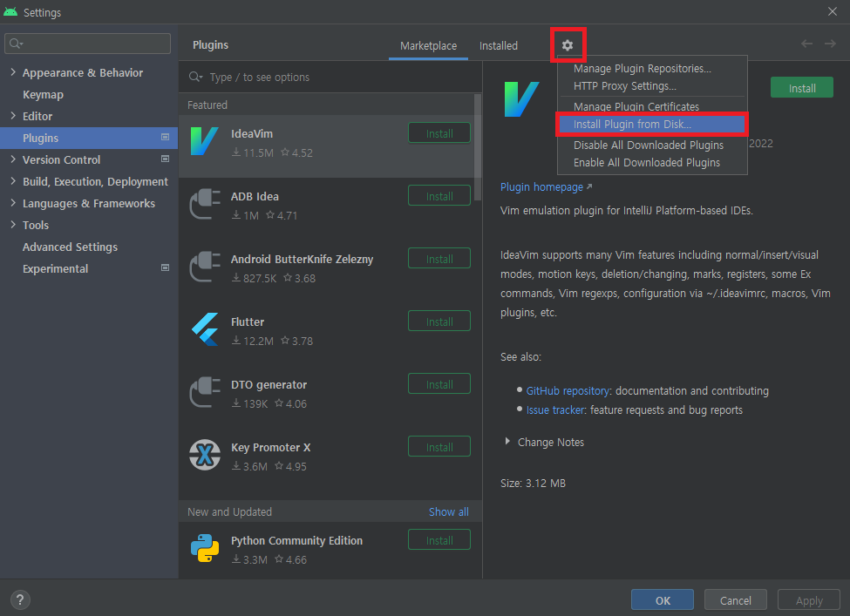Click the green Install button in details
The height and width of the screenshot is (616, 850).
point(802,88)
